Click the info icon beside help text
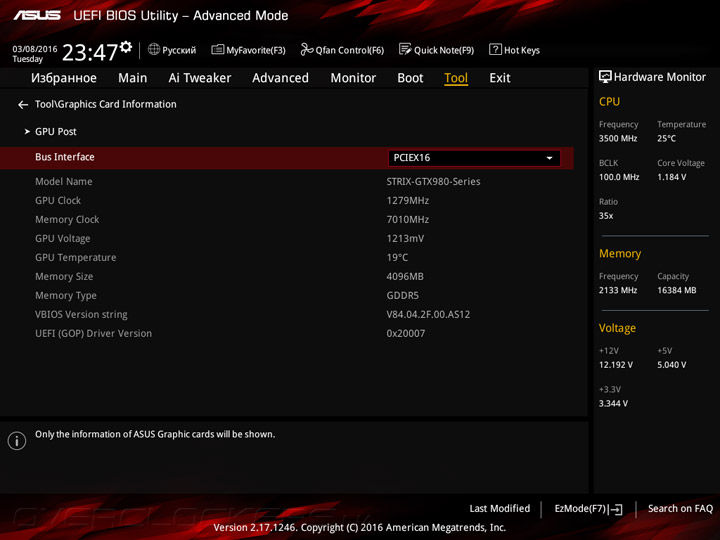Screen dimensions: 720x540 (17, 441)
